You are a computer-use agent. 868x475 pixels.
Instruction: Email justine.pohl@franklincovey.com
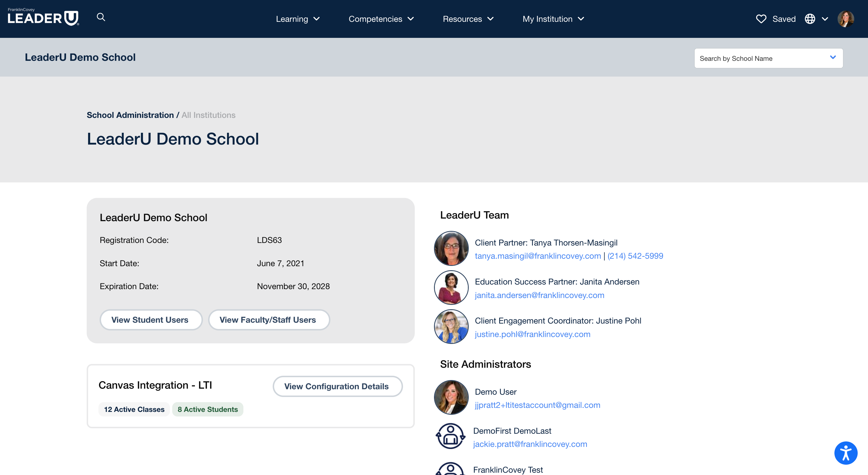(x=532, y=334)
